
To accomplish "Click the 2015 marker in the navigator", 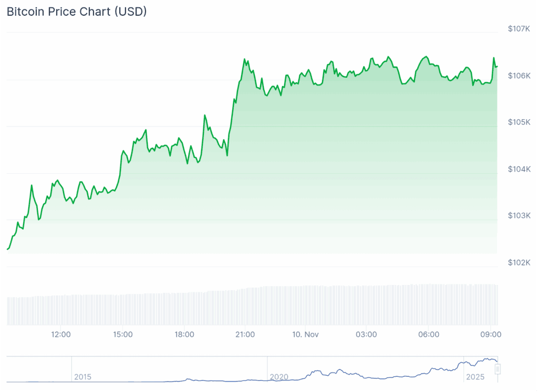I will pyautogui.click(x=82, y=377).
